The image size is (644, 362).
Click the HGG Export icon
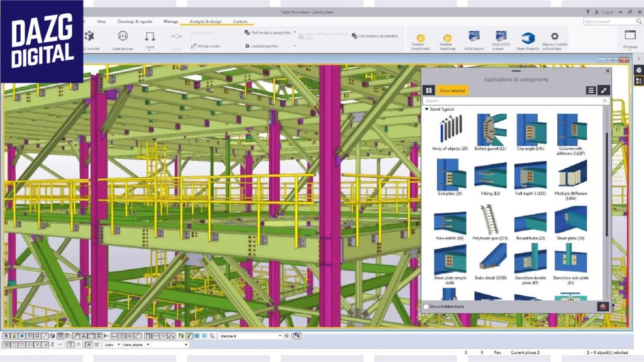click(x=474, y=38)
